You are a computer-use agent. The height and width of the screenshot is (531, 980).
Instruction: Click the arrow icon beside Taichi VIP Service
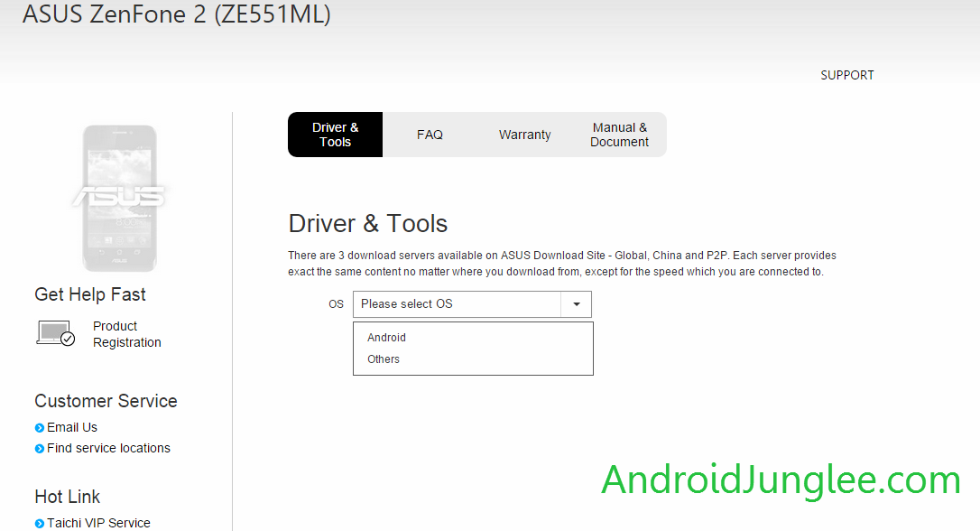pos(40,524)
